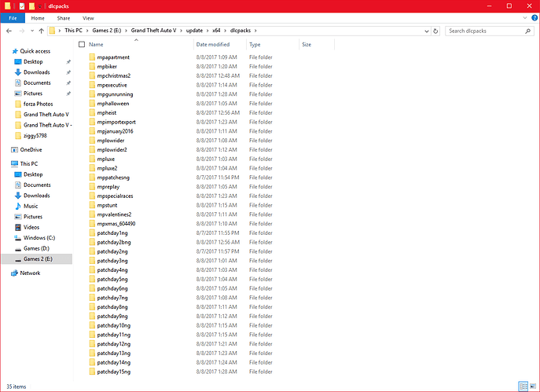Click the update breadcrumb segment
This screenshot has height=392, width=540.
[x=194, y=31]
